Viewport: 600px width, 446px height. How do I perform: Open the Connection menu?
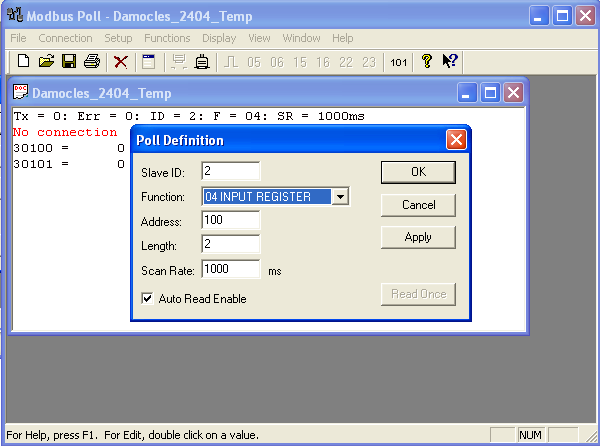click(65, 38)
